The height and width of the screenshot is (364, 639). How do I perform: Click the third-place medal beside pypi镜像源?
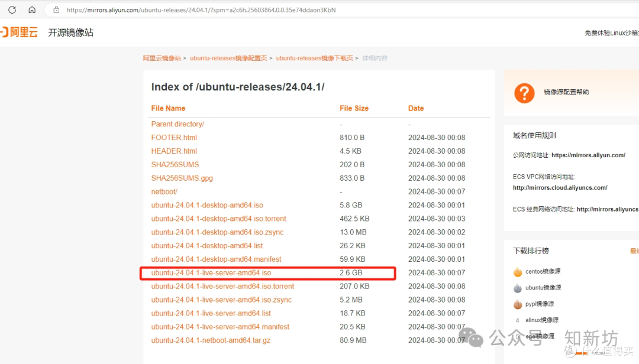(519, 304)
